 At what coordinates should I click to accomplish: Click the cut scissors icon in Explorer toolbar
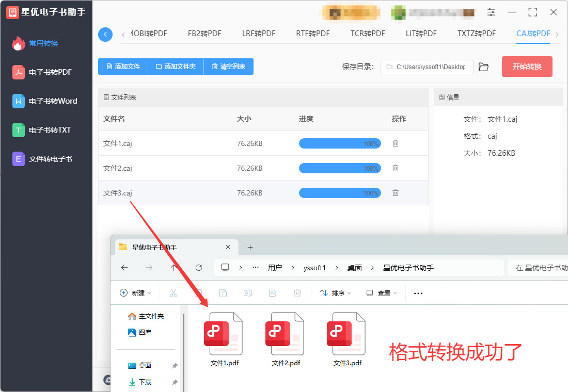point(173,293)
